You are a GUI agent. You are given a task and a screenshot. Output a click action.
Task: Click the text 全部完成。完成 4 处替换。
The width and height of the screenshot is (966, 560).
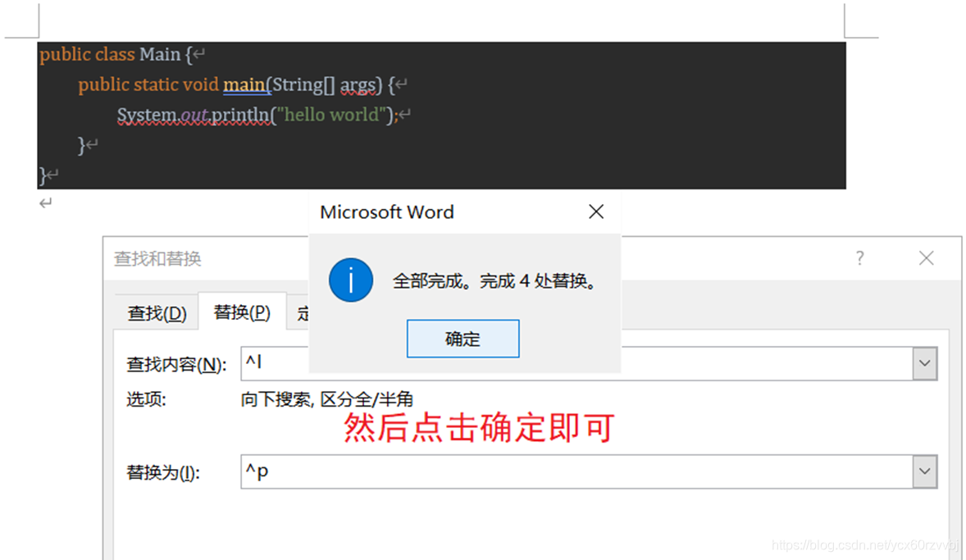[495, 281]
